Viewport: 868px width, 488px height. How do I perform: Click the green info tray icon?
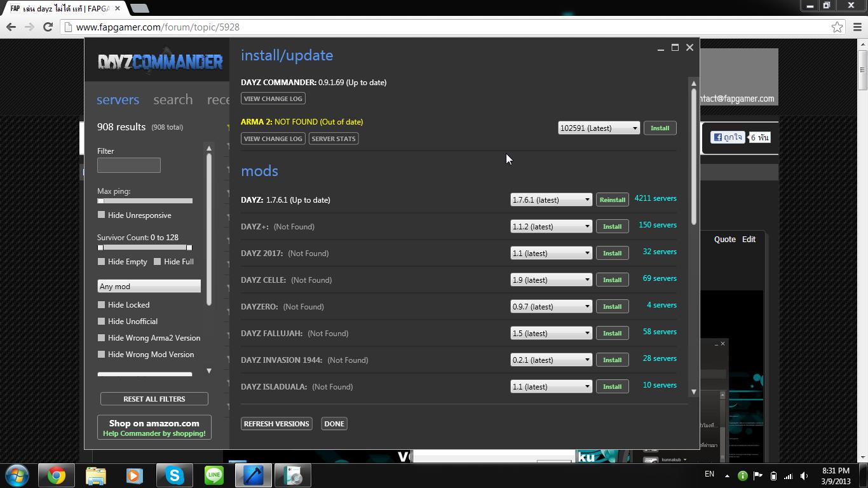742,475
